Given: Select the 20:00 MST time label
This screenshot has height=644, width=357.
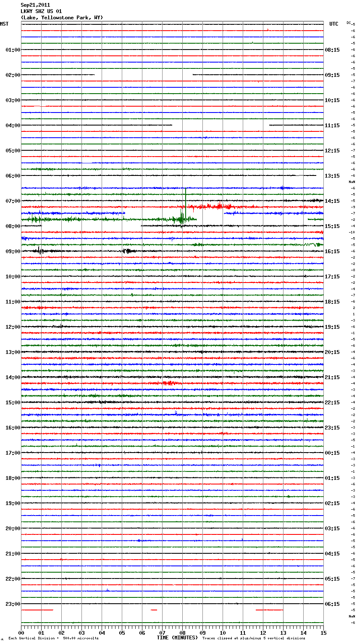Looking at the screenshot, I should pyautogui.click(x=13, y=529).
